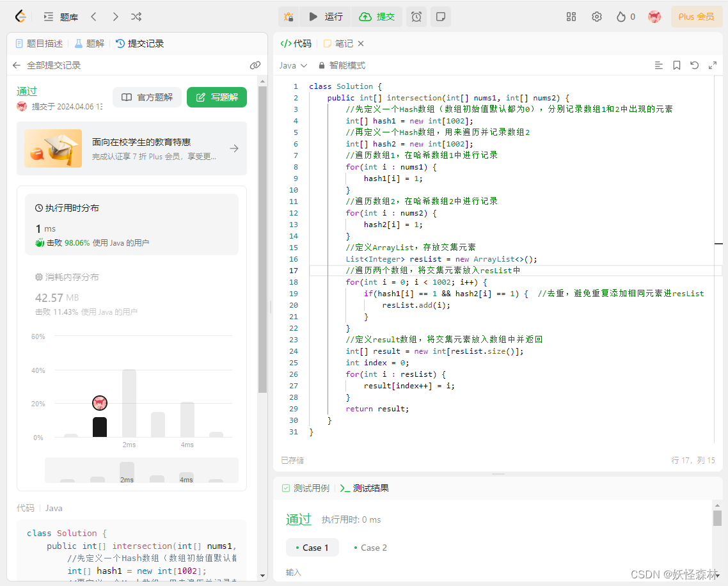This screenshot has height=586, width=728.
Task: Switch to the 测试结果 tab
Action: [365, 489]
